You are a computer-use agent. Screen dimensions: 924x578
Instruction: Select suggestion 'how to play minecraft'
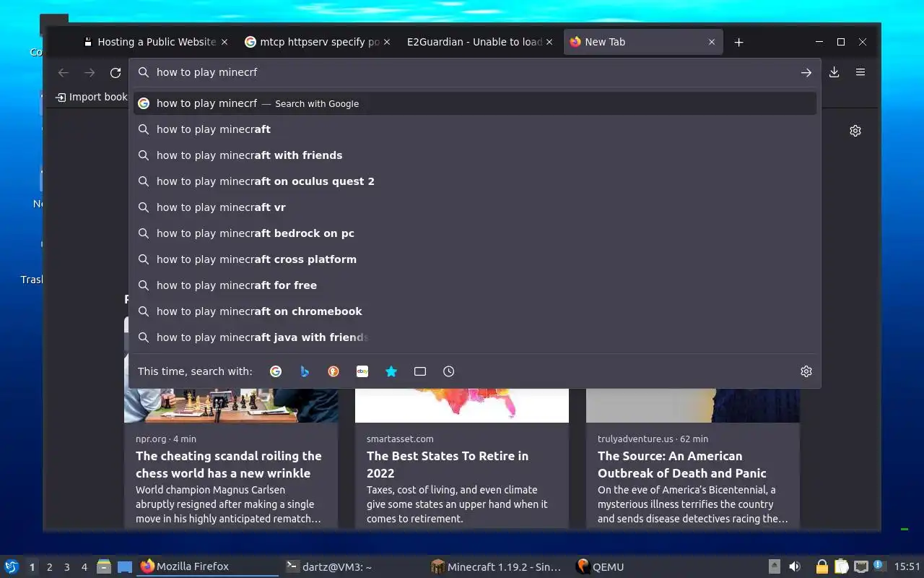(x=475, y=129)
